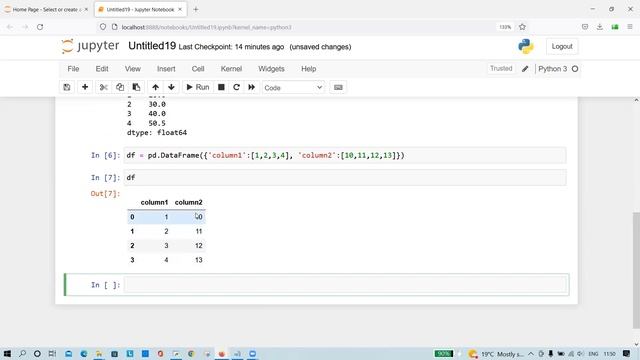
Task: Interrupt the kernel with the stop icon
Action: point(221,87)
